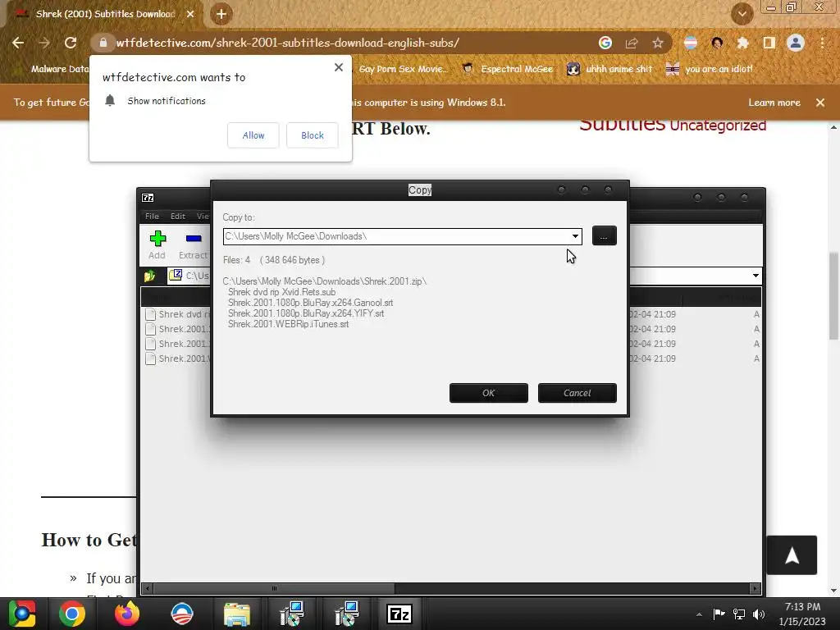
Task: Go back in the browser
Action: [x=18, y=43]
